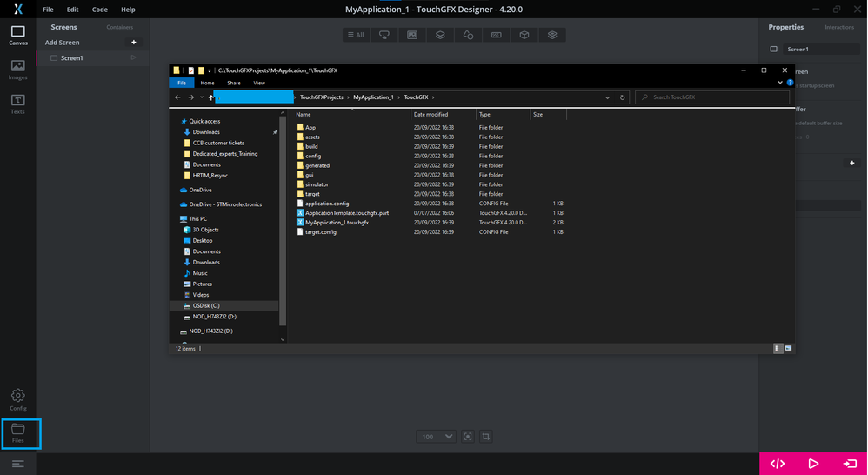Click the MyApplication_1 breadcrumb
The height and width of the screenshot is (475, 868).
tap(373, 97)
